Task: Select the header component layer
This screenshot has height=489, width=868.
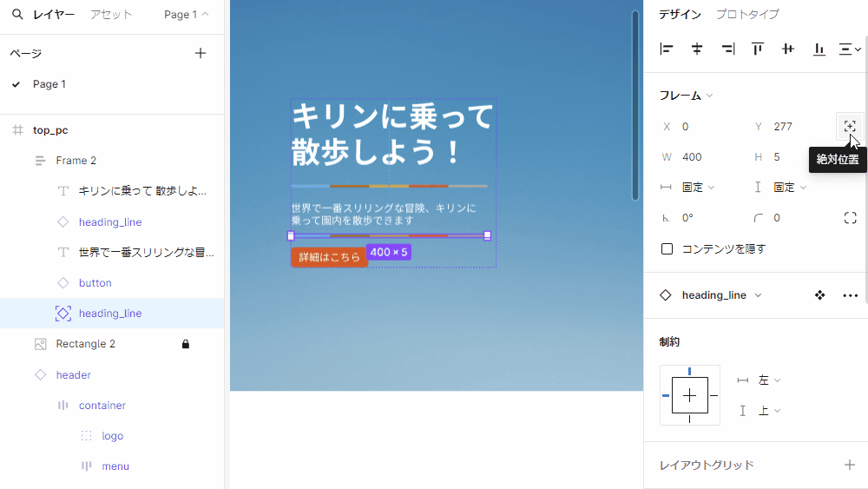Action: [73, 375]
